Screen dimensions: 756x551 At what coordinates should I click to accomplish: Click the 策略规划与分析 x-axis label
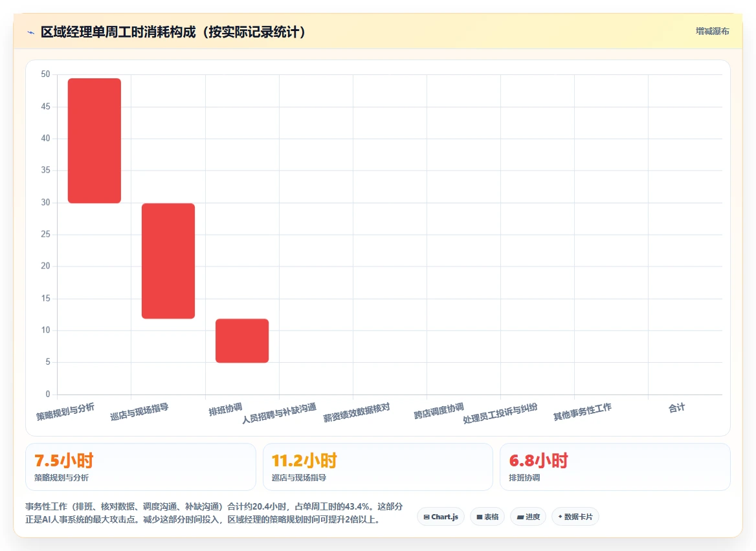point(65,412)
